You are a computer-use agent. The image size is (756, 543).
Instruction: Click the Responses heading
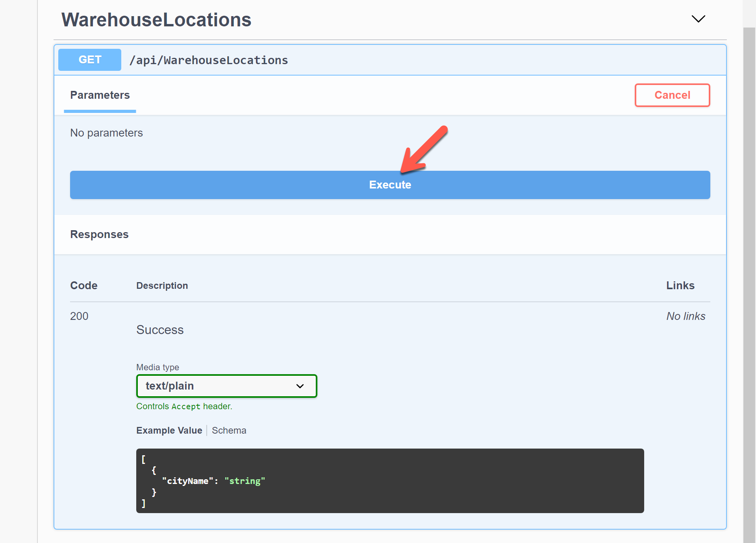click(x=99, y=235)
